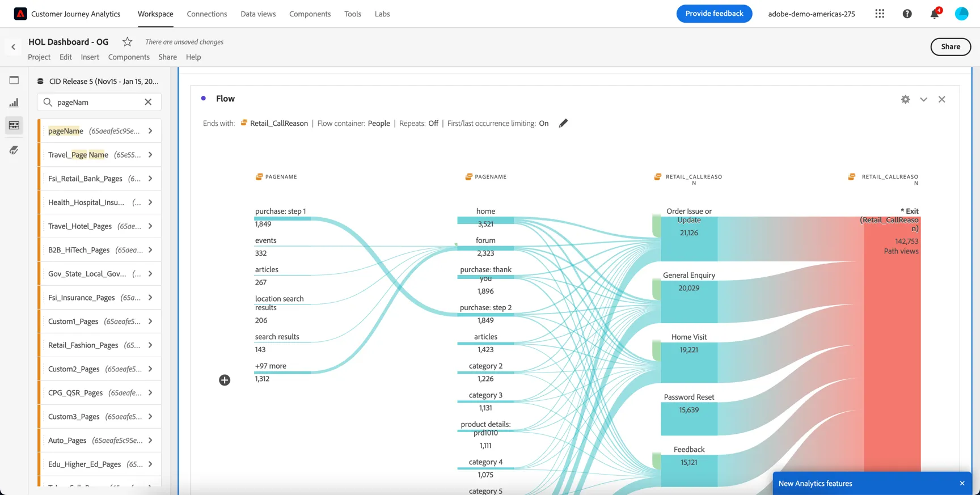
Task: Expand the pageName component row
Action: pyautogui.click(x=150, y=131)
